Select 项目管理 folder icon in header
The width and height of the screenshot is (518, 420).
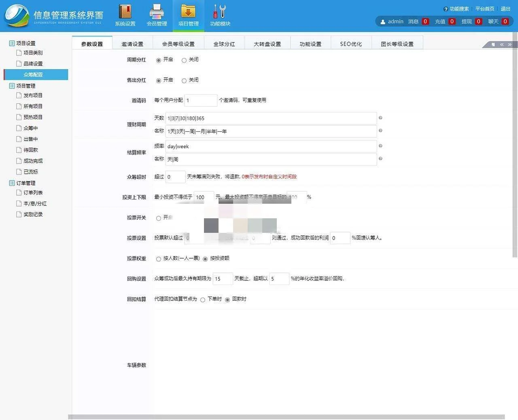click(188, 12)
